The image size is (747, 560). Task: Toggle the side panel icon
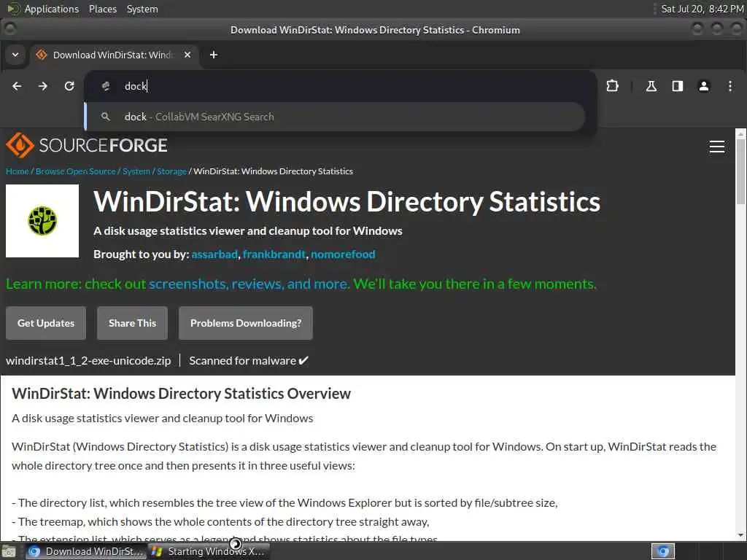point(678,86)
